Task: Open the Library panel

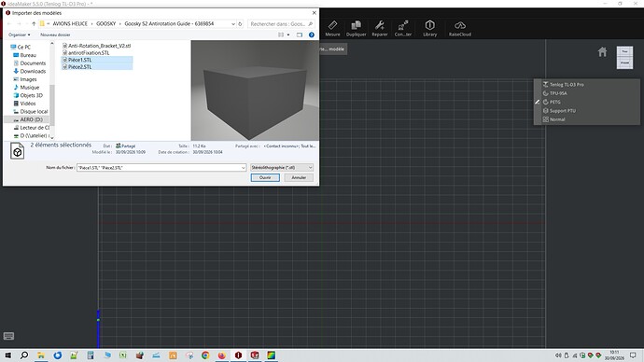Action: (429, 28)
